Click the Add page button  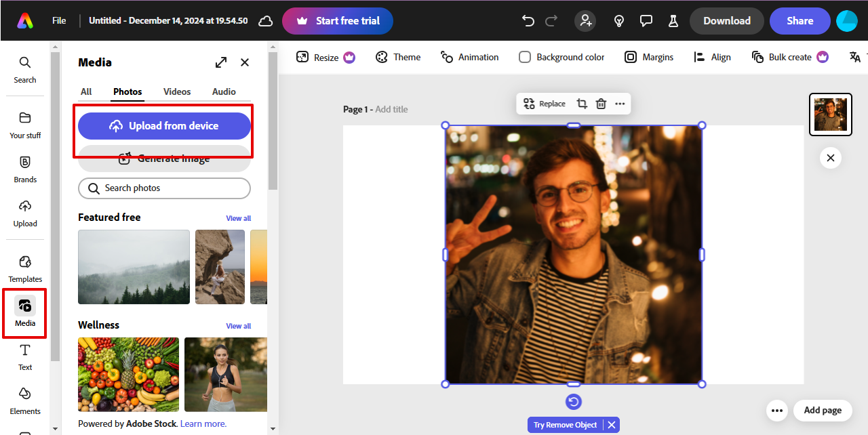click(823, 411)
